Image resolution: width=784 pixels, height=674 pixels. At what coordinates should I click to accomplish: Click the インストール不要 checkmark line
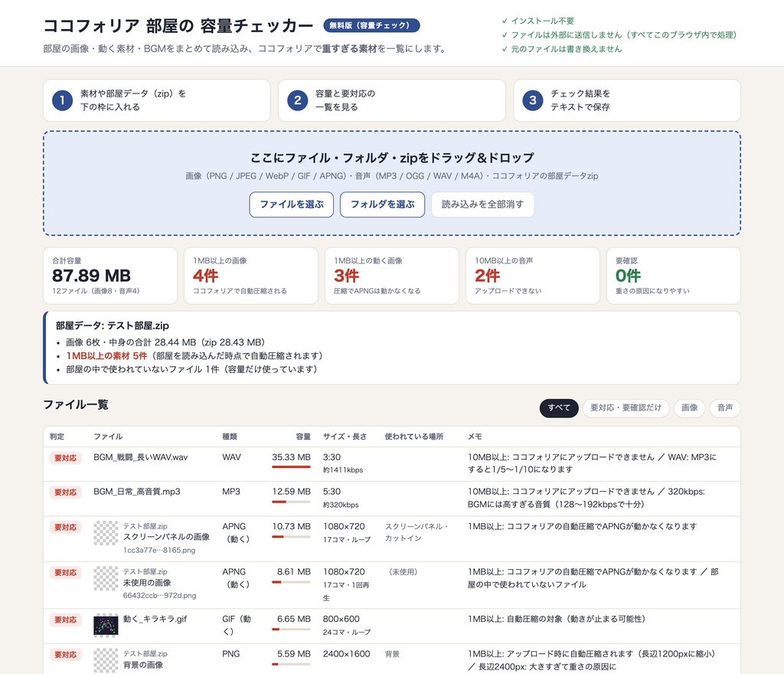click(538, 21)
